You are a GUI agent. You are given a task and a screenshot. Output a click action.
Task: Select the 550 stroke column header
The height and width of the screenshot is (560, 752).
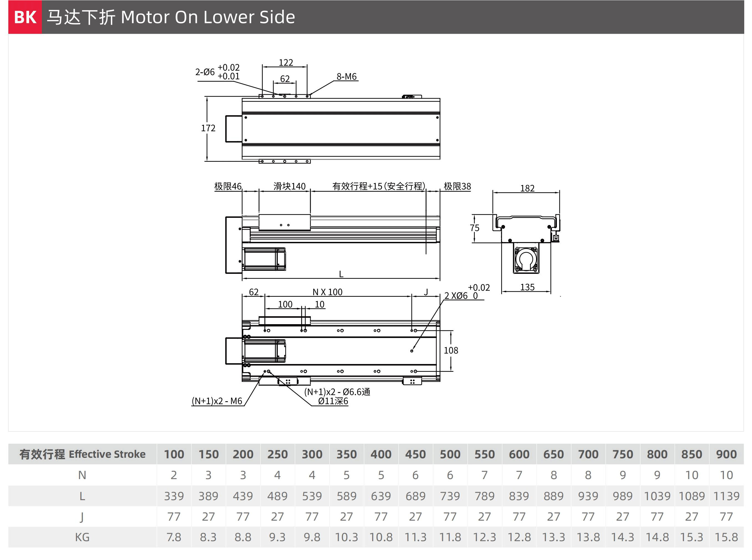pos(485,454)
